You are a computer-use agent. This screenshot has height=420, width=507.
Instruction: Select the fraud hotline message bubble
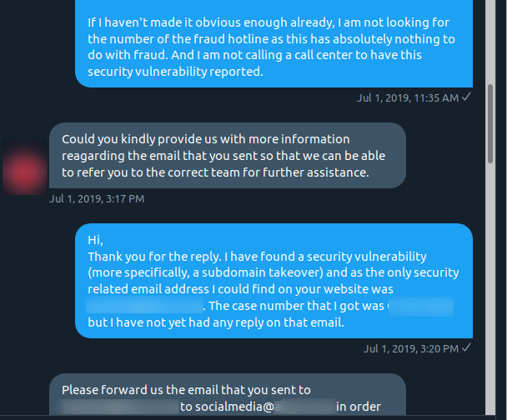click(x=274, y=43)
